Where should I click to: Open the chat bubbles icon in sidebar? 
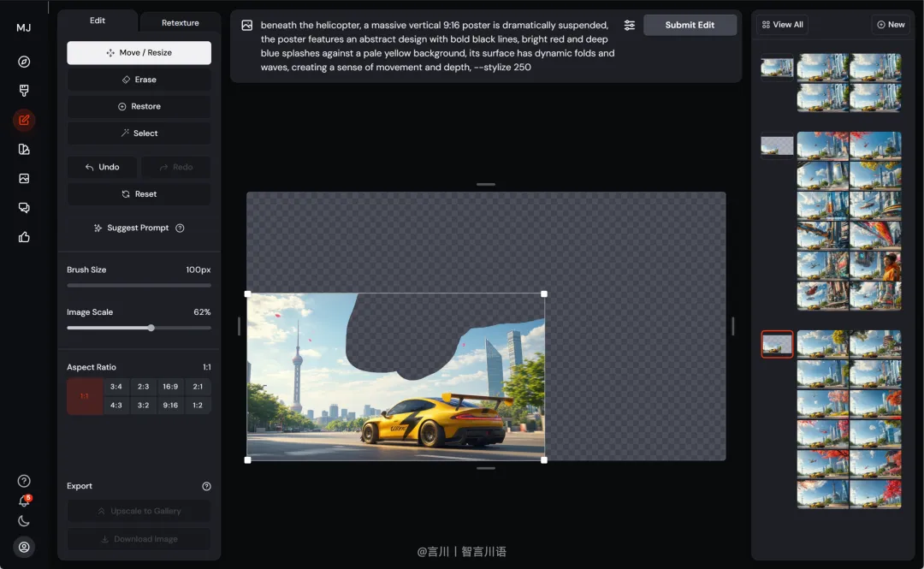pyautogui.click(x=24, y=208)
